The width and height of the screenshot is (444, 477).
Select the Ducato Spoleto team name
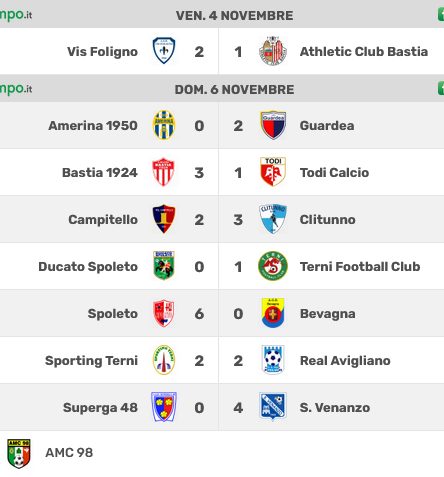tap(88, 267)
